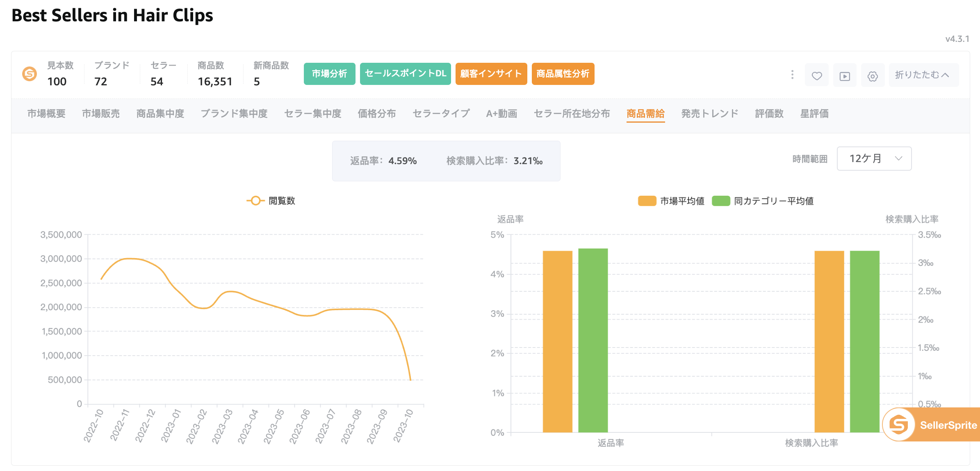Open the video tutorial play icon
This screenshot has width=980, height=471.
[845, 75]
